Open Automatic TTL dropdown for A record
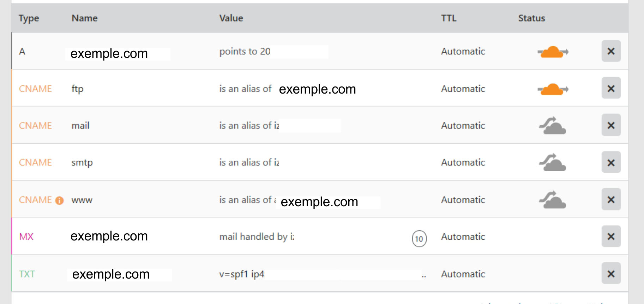 [463, 52]
